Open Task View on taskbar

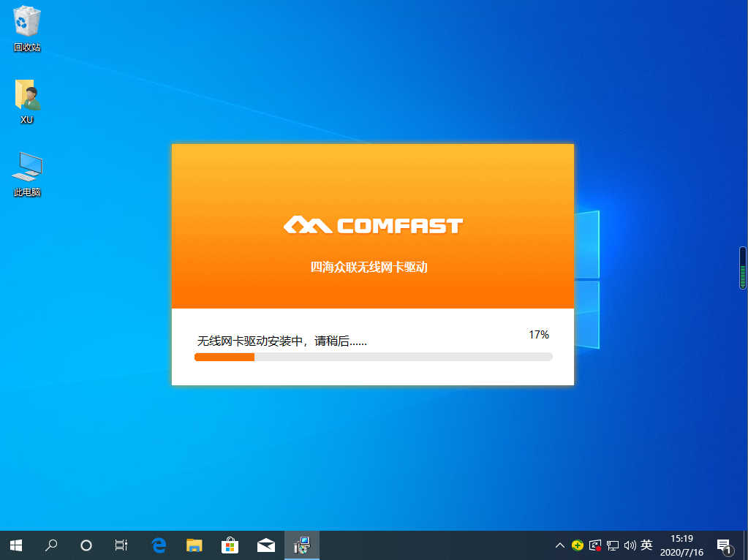click(121, 545)
